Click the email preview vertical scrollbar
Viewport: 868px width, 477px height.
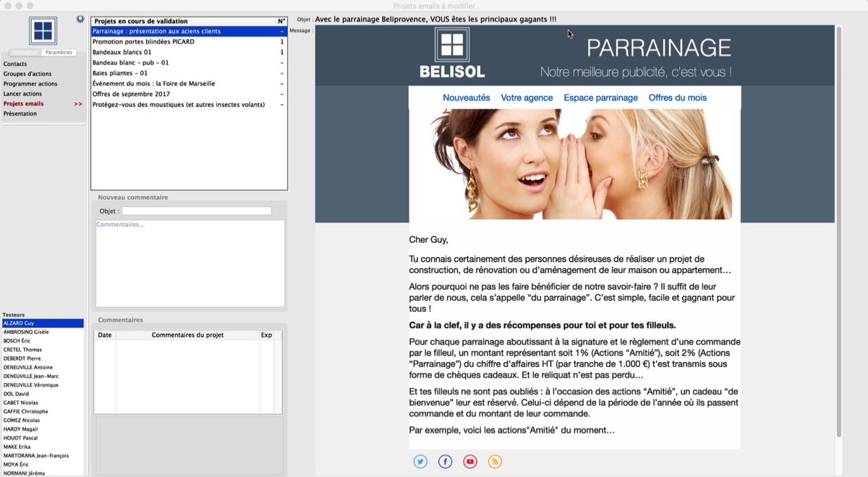point(838,231)
